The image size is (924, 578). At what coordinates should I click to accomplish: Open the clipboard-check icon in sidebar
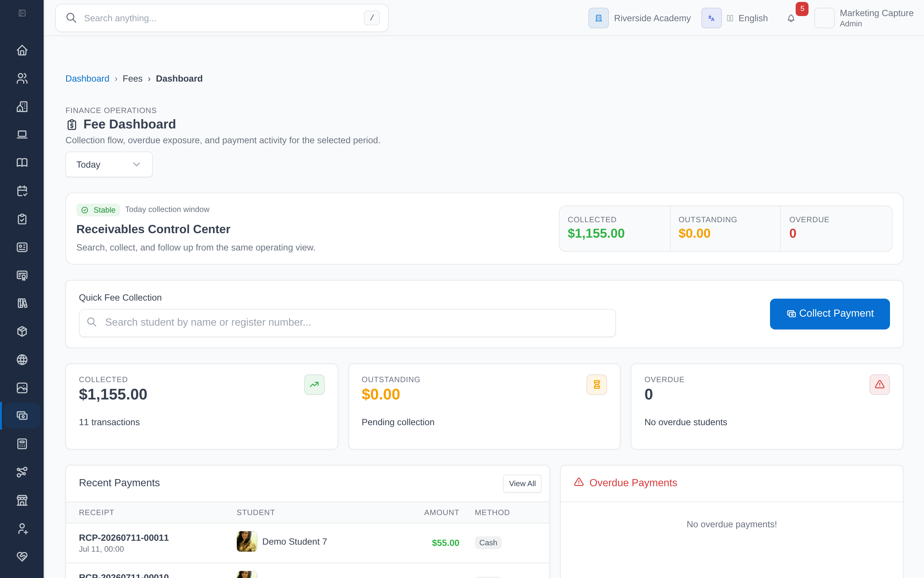pyautogui.click(x=22, y=219)
